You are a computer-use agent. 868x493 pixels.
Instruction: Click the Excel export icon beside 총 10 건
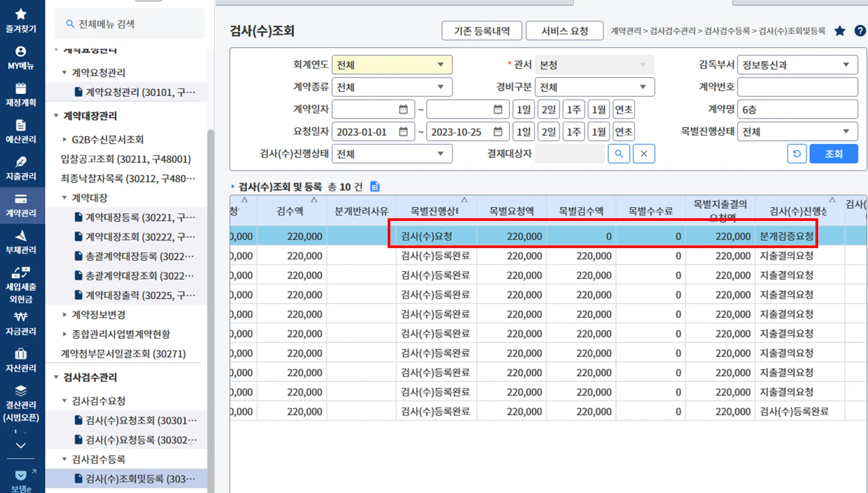pos(375,187)
